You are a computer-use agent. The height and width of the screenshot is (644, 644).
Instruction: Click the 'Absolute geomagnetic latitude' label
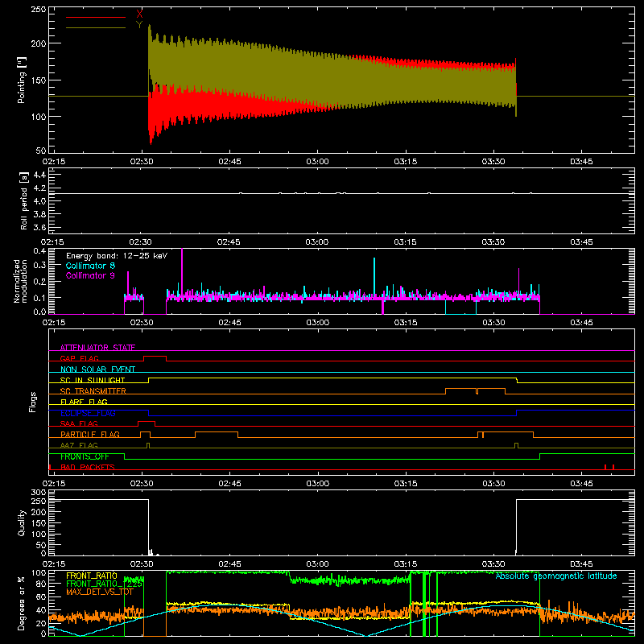tap(556, 576)
